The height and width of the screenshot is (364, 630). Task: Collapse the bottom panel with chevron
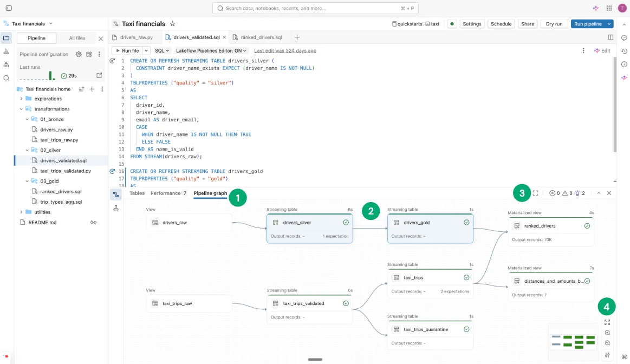[x=599, y=193]
